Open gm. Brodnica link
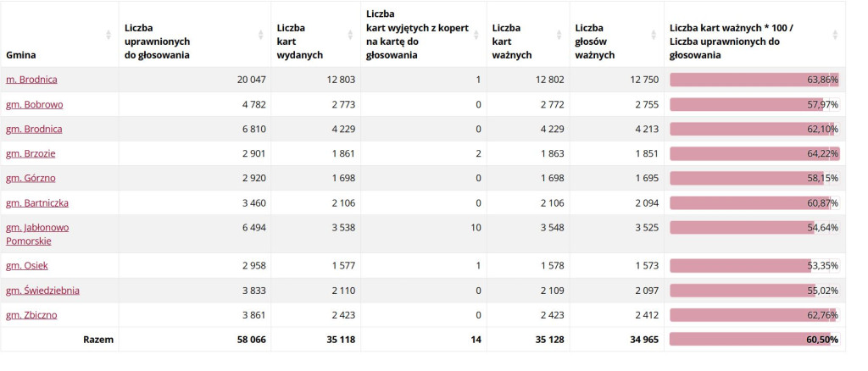Viewport: 868px width, 371px height. [x=34, y=130]
